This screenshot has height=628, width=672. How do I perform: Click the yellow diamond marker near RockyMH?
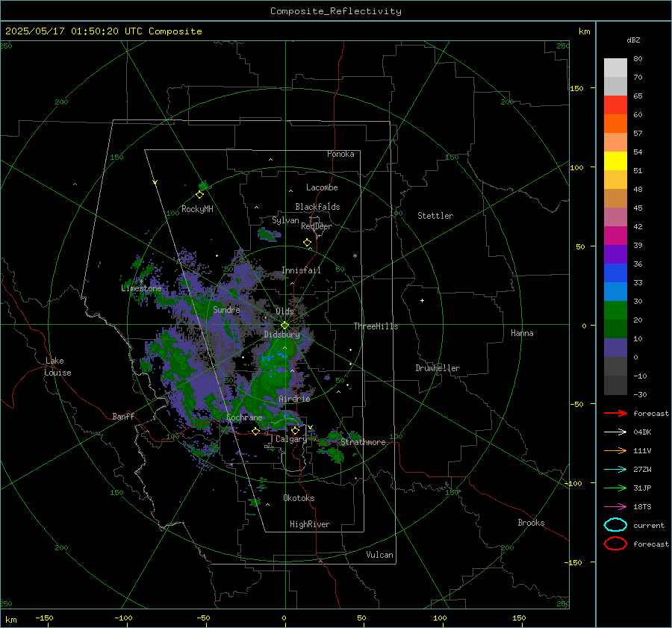(199, 195)
